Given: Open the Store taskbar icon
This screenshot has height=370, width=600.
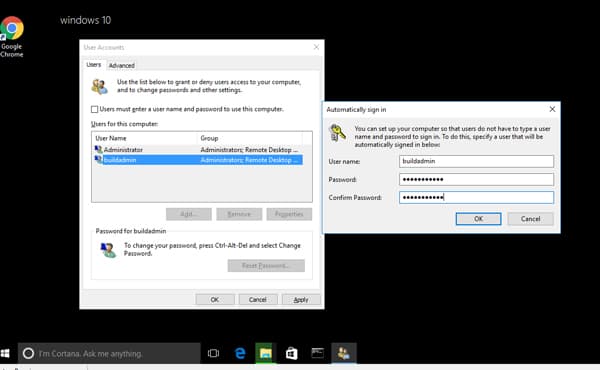Looking at the screenshot, I should (x=291, y=353).
